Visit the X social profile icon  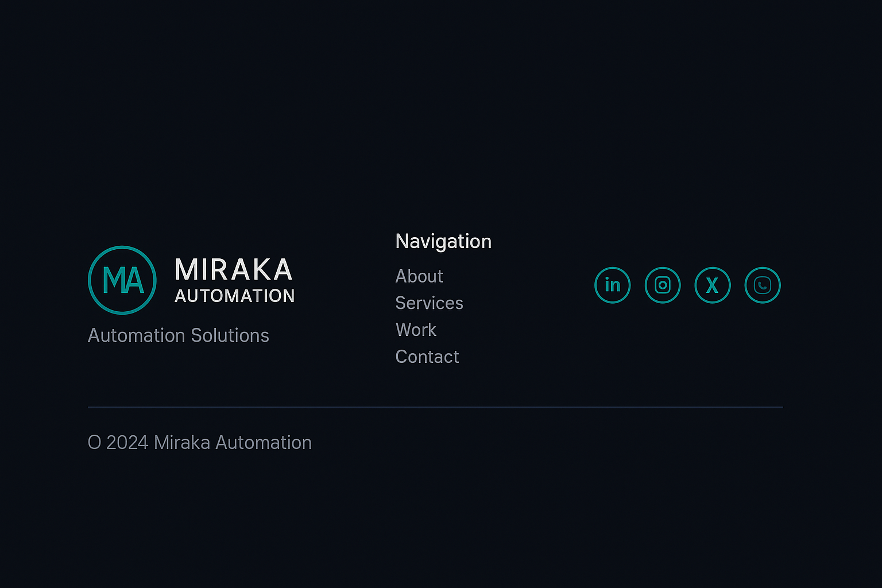click(x=713, y=285)
